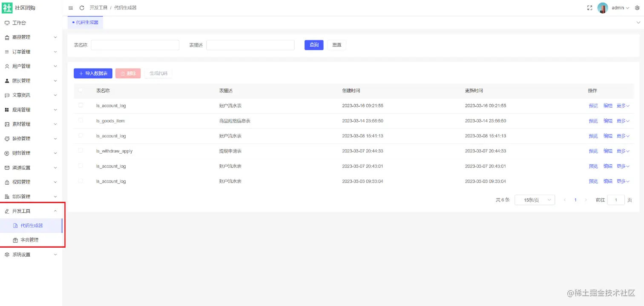Open 更多 dropdown for ls_withdraw_apply row
The height and width of the screenshot is (306, 644).
[x=623, y=151]
